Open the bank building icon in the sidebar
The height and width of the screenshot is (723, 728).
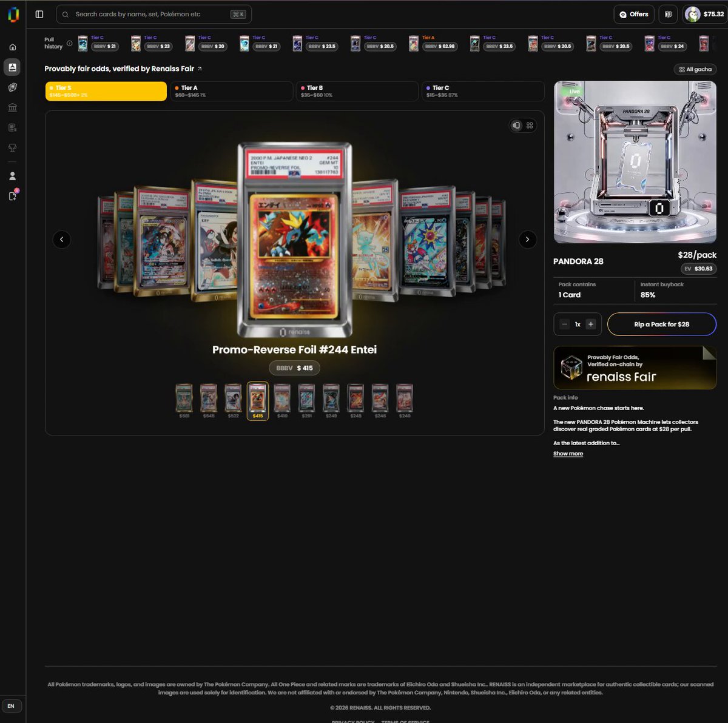[x=12, y=107]
